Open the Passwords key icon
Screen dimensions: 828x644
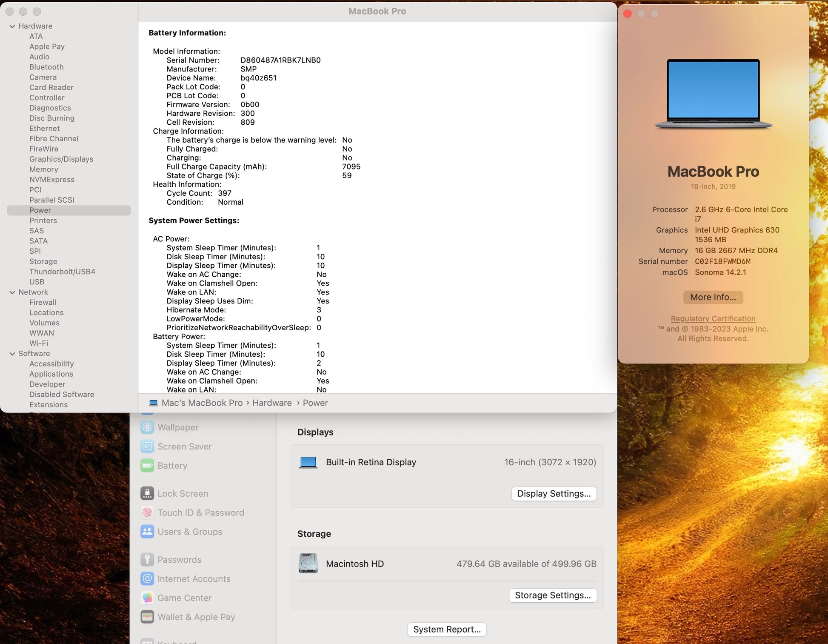tap(147, 559)
